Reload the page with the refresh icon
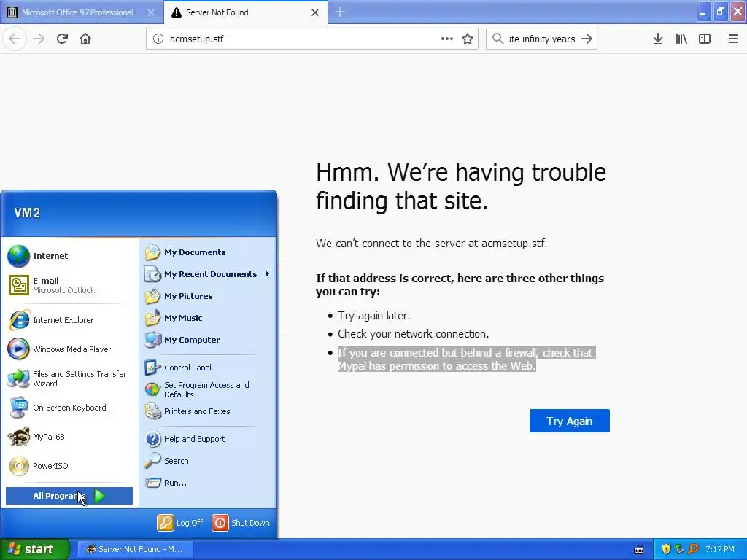 point(62,39)
